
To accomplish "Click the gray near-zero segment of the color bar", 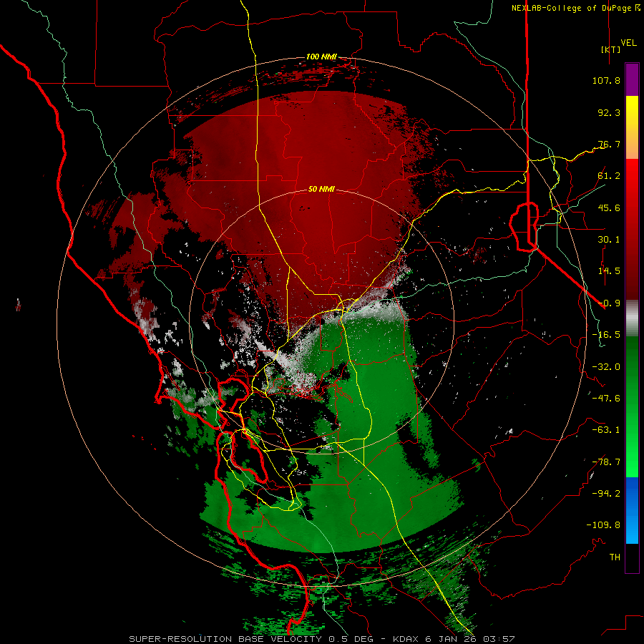I will click(x=632, y=318).
